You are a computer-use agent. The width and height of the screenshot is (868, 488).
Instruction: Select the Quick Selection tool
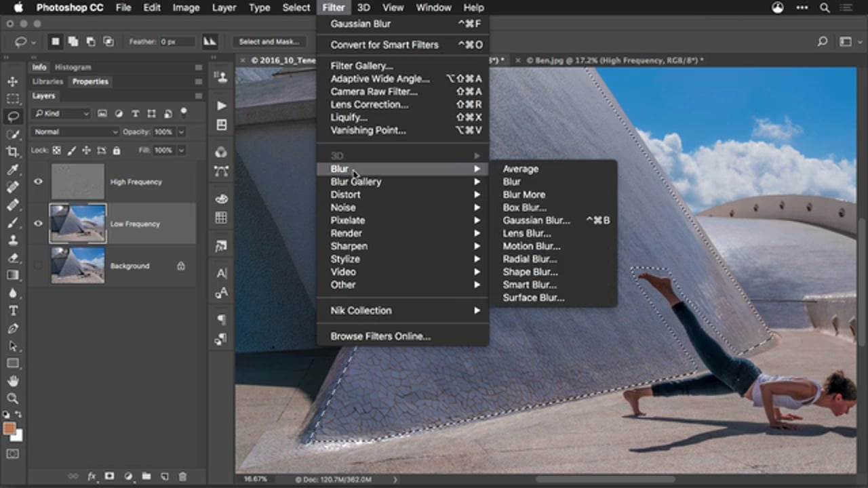tap(13, 134)
